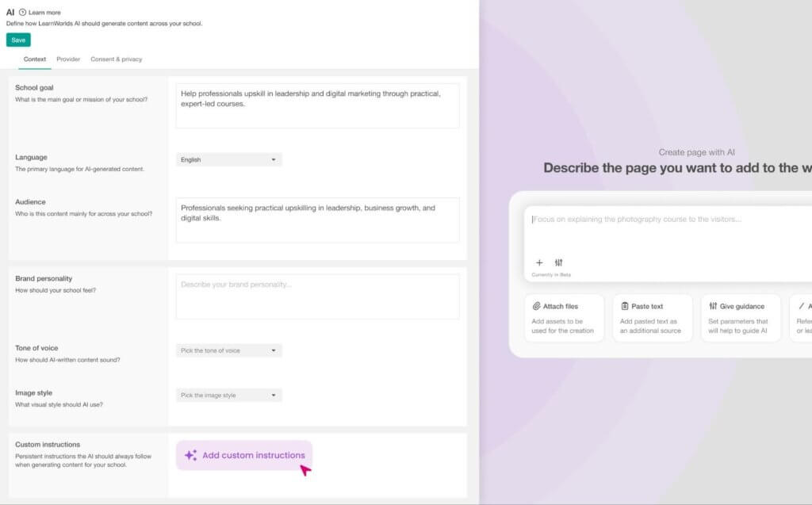
Task: Open the Language dropdown set to English
Action: (x=228, y=159)
